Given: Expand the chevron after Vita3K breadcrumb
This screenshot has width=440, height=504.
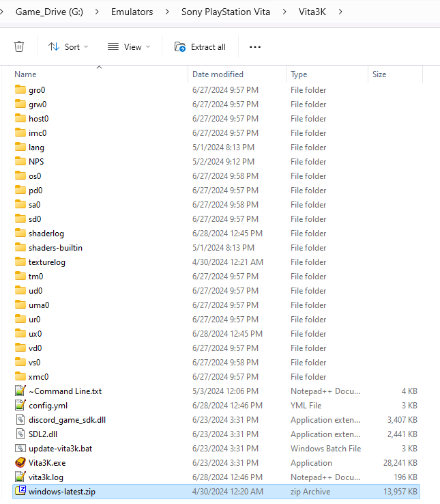Looking at the screenshot, I should [340, 12].
